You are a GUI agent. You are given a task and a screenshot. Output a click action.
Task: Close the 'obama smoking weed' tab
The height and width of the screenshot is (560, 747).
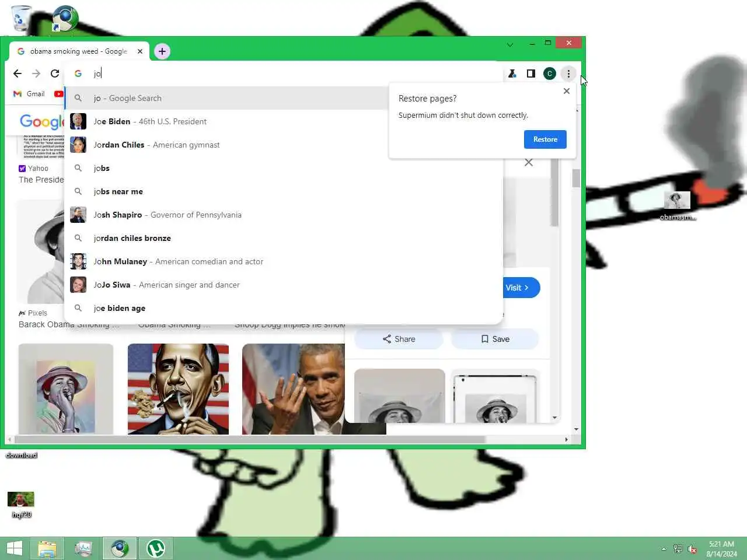(140, 51)
